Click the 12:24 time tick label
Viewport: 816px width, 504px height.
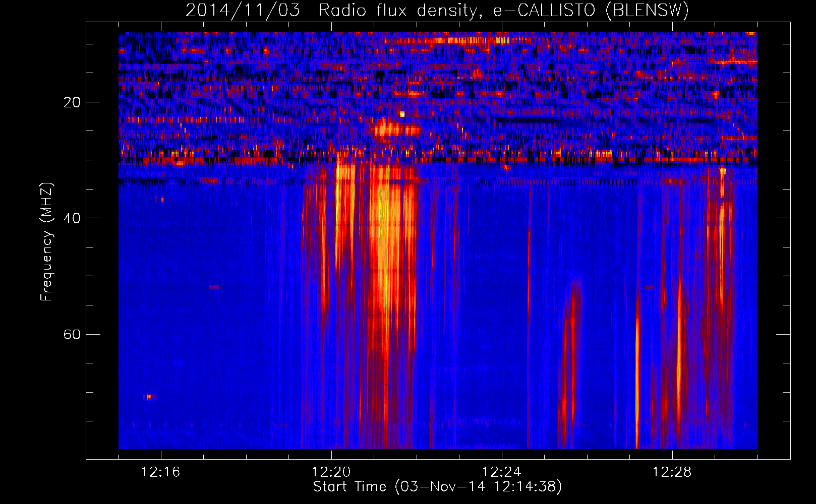pos(502,472)
